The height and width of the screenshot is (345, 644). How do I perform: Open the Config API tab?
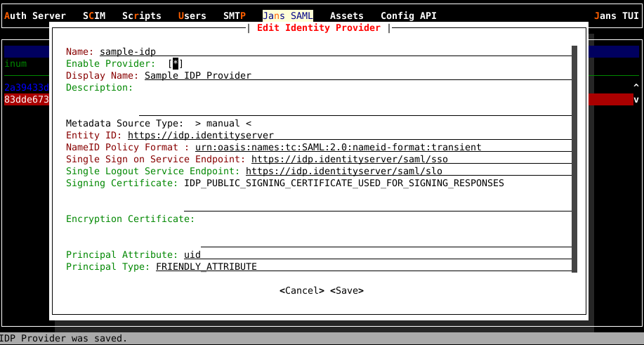[408, 15]
